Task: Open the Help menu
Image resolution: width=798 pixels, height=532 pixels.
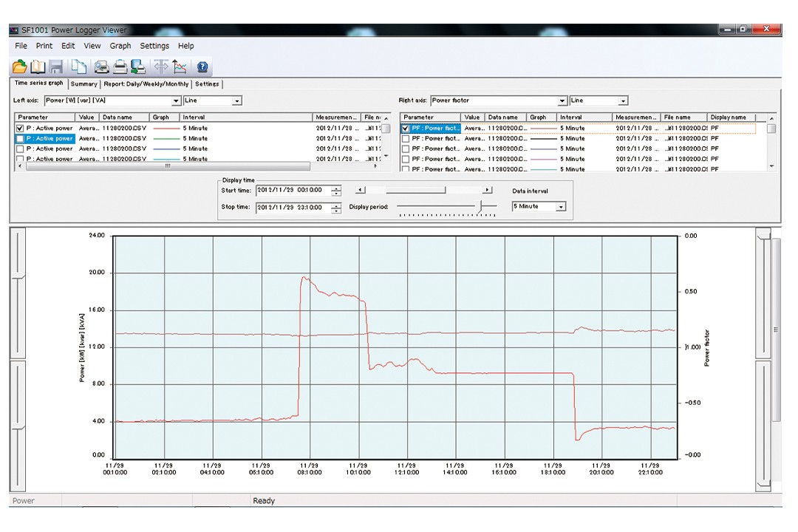Action: 185,46
